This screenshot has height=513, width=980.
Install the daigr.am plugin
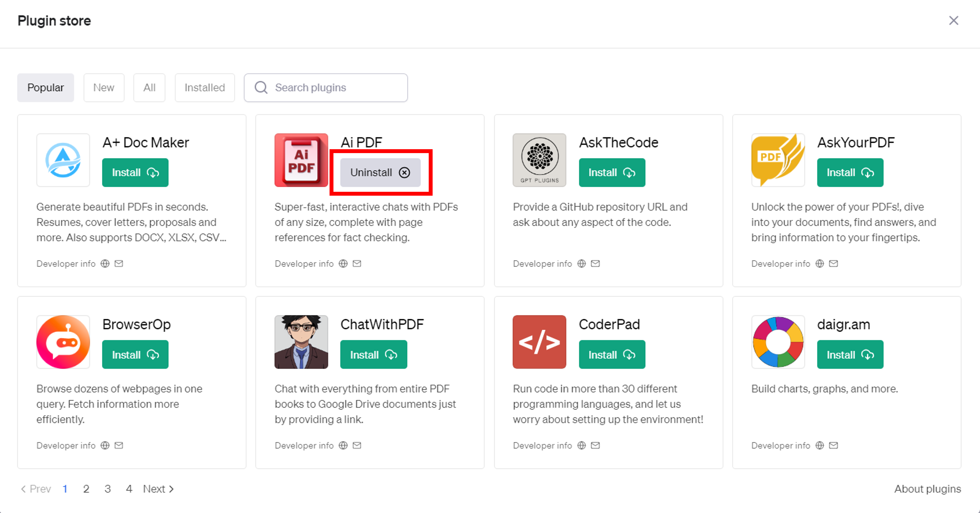click(850, 355)
